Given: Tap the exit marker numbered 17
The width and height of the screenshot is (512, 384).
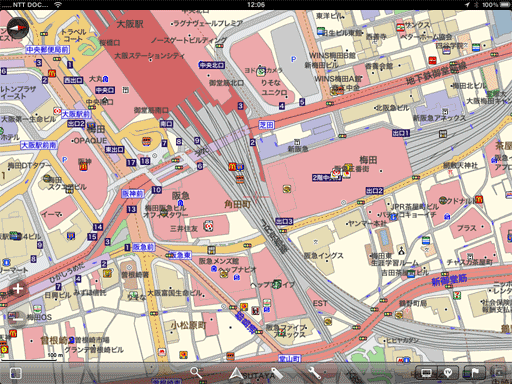Looking at the screenshot, I should pos(131,163).
